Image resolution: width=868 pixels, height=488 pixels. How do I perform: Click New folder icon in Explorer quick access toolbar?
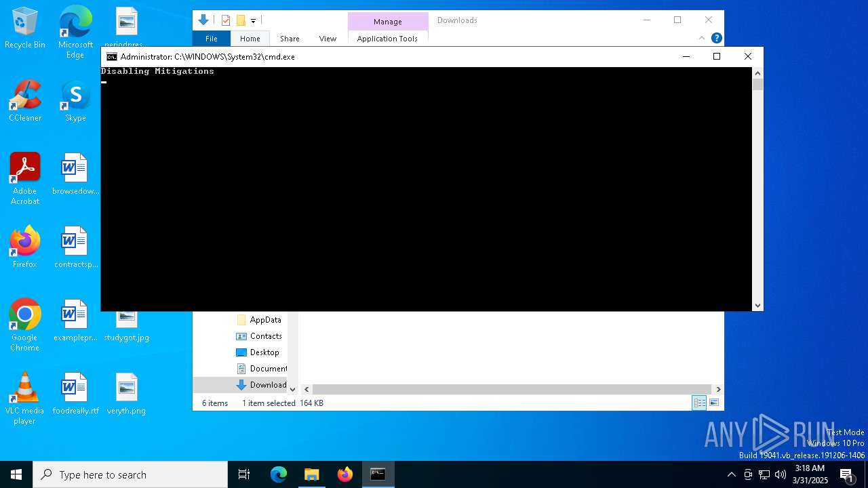click(240, 20)
